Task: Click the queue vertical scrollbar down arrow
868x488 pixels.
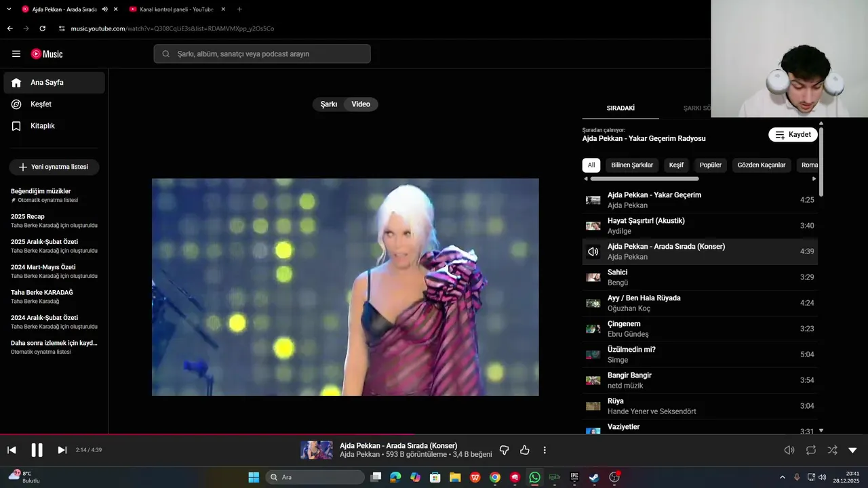Action: click(821, 430)
